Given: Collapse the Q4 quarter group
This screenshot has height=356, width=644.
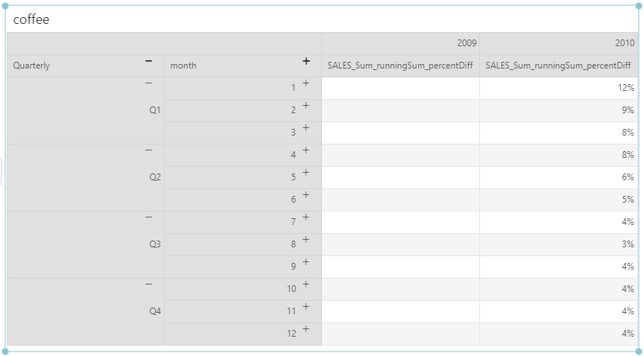Looking at the screenshot, I should click(148, 285).
